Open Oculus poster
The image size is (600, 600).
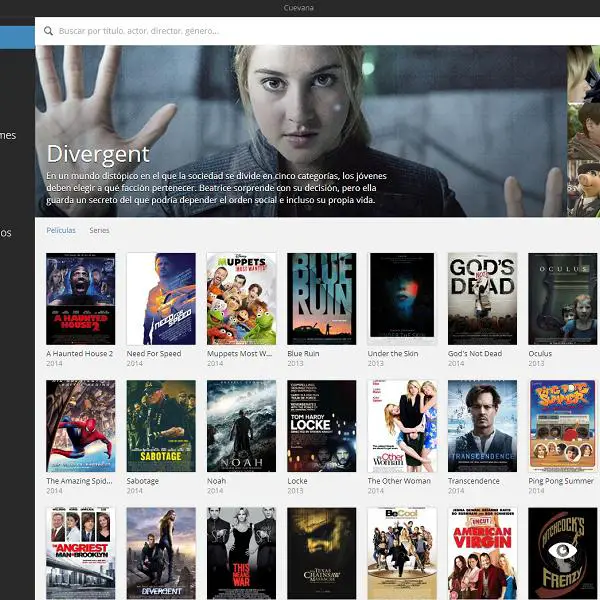click(563, 299)
